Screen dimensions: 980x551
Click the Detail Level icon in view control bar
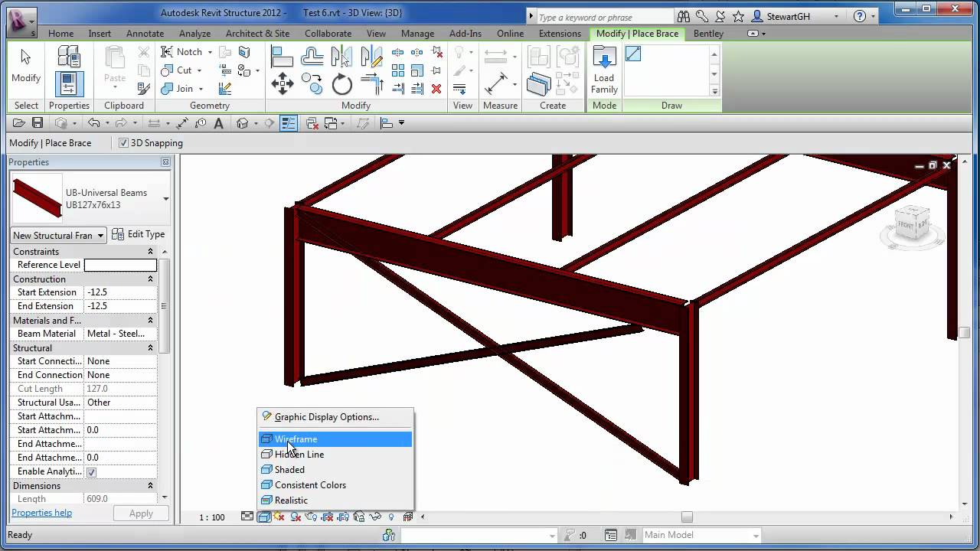click(x=247, y=517)
